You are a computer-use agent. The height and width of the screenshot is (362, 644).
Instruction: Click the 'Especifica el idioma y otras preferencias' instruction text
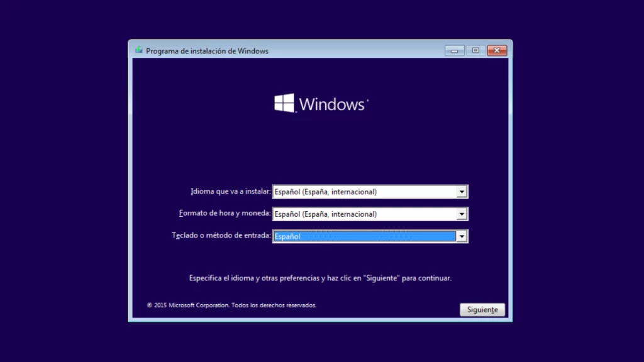[320, 278]
